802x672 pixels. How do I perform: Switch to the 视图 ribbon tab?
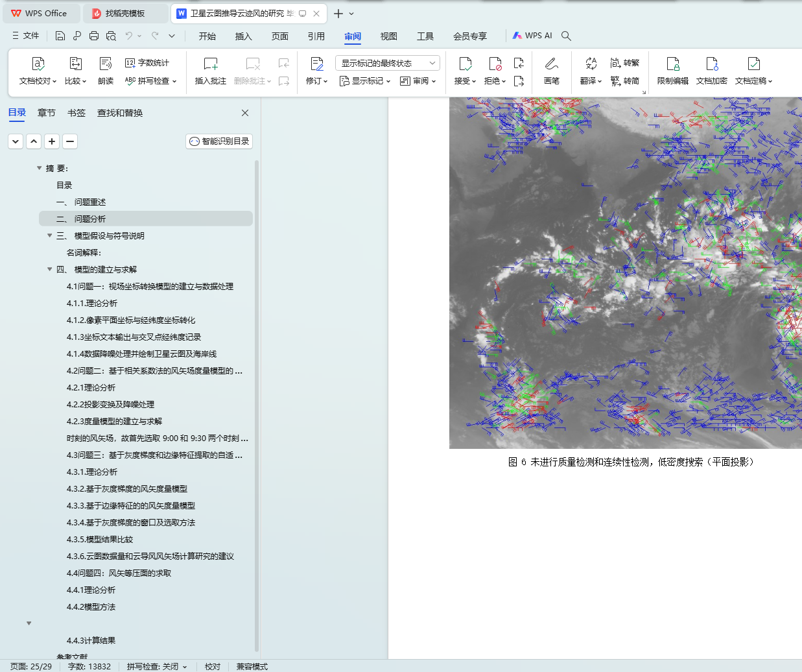[388, 36]
